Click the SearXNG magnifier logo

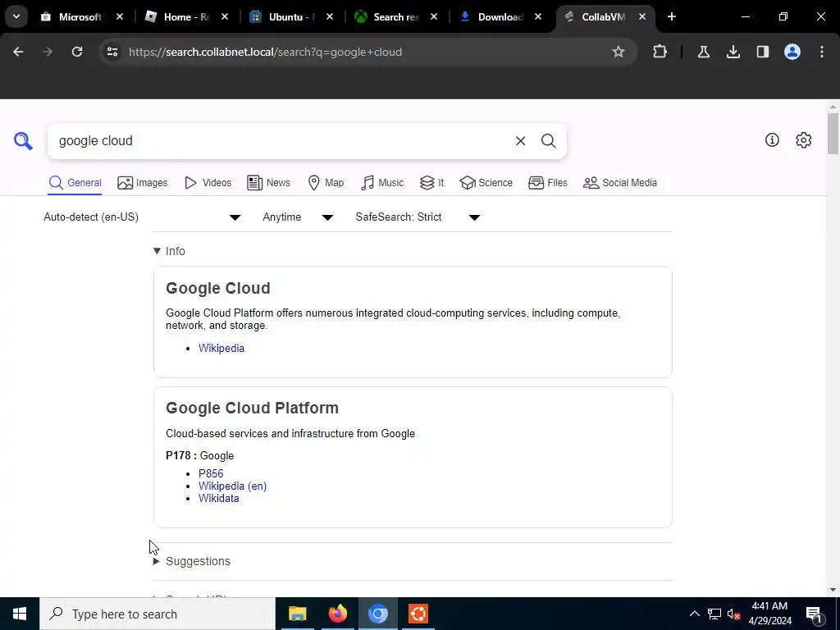tap(23, 141)
